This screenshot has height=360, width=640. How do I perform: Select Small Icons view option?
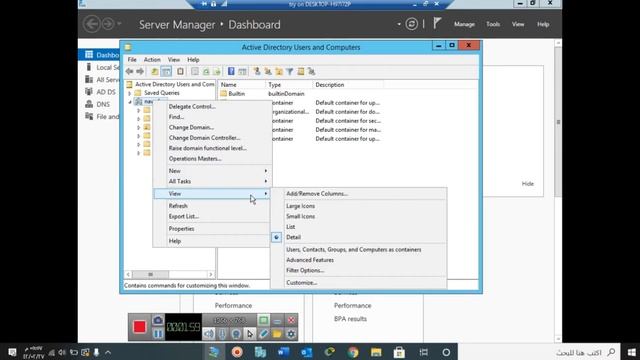point(300,216)
